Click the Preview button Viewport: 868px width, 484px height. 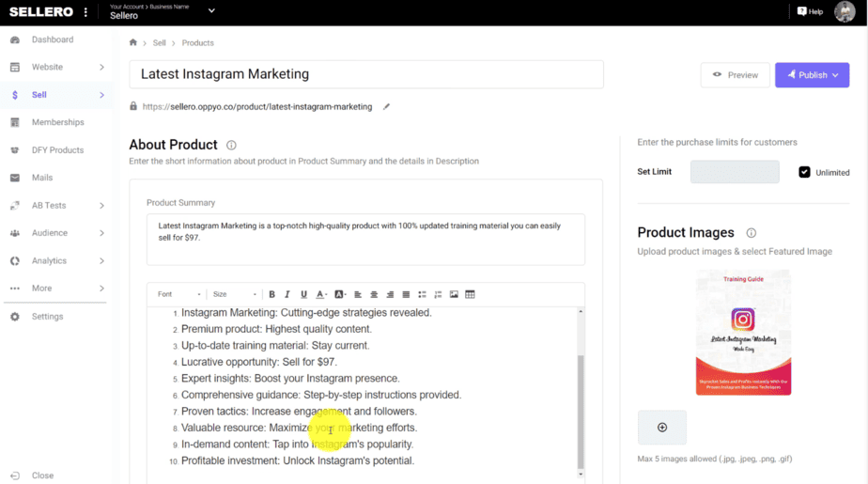coord(736,75)
